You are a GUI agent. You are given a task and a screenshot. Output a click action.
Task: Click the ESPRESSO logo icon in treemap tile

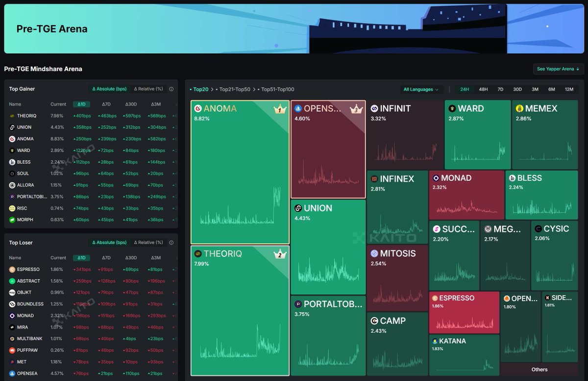(435, 298)
